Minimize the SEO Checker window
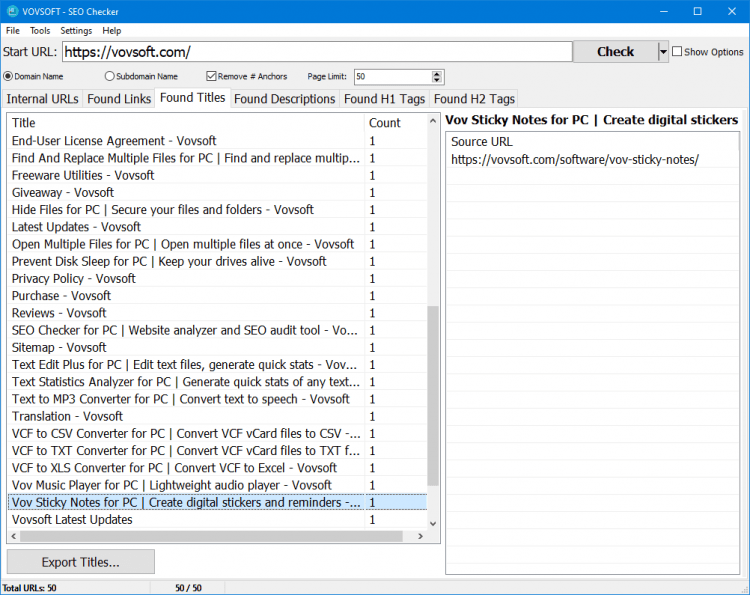The width and height of the screenshot is (750, 595). (x=663, y=11)
